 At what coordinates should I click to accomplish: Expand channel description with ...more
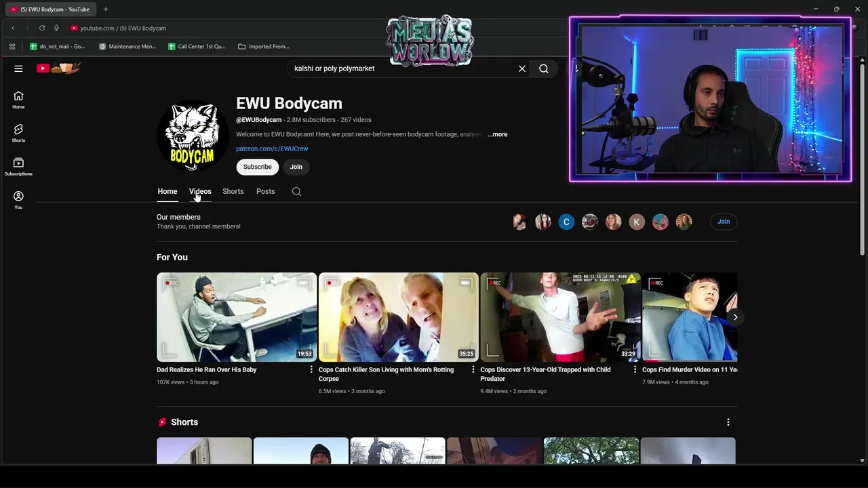pyautogui.click(x=497, y=134)
